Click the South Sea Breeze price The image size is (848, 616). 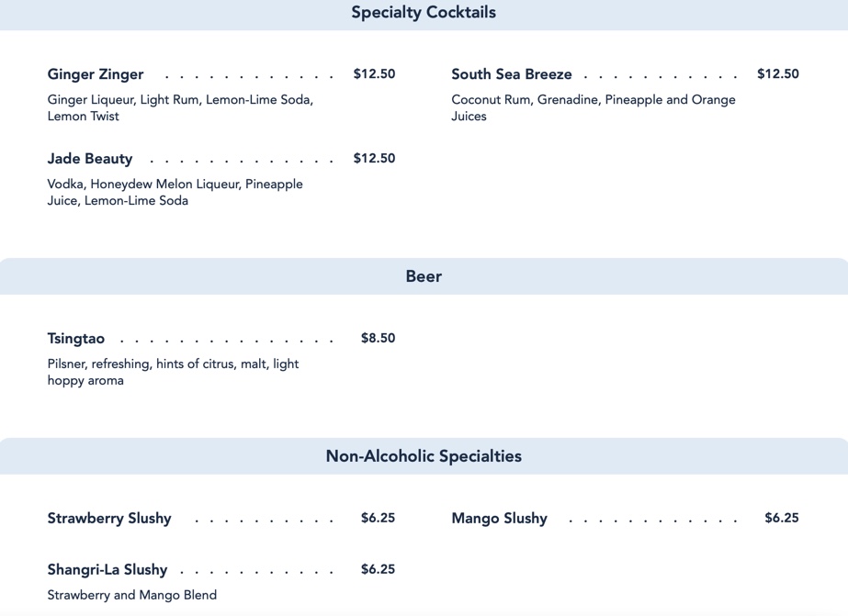777,74
